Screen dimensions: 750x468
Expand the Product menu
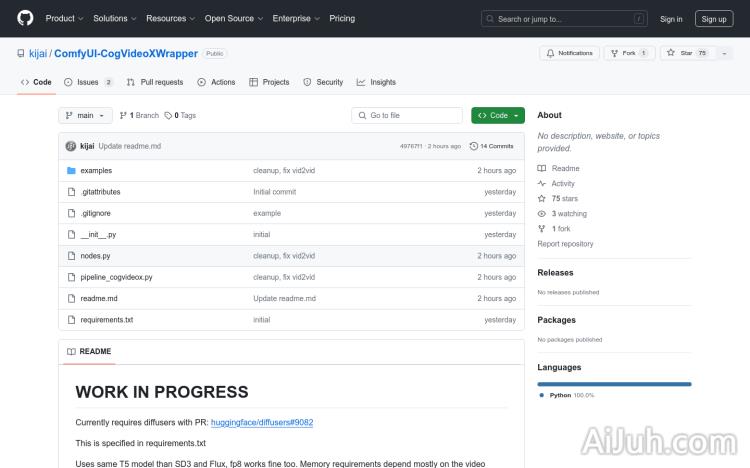pyautogui.click(x=64, y=18)
